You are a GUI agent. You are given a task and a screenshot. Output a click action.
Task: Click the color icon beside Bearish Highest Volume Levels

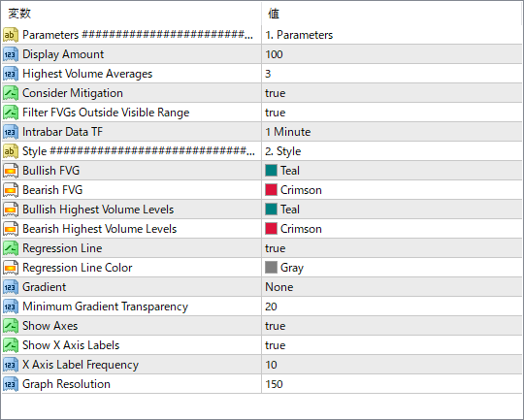coord(11,229)
